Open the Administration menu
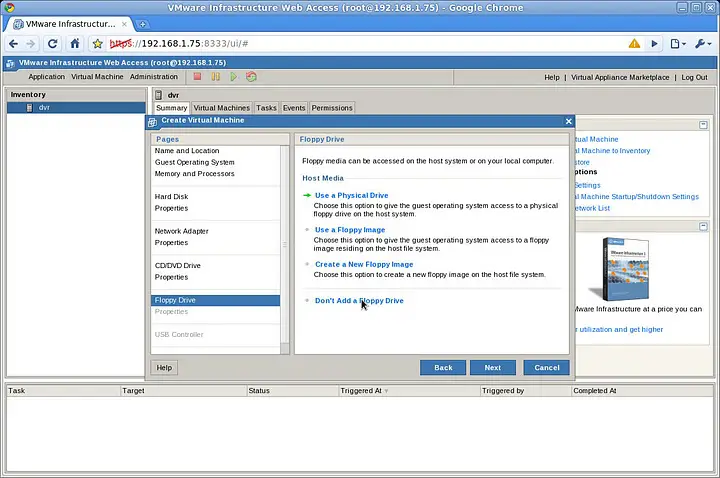This screenshot has height=478, width=720. pos(153,77)
